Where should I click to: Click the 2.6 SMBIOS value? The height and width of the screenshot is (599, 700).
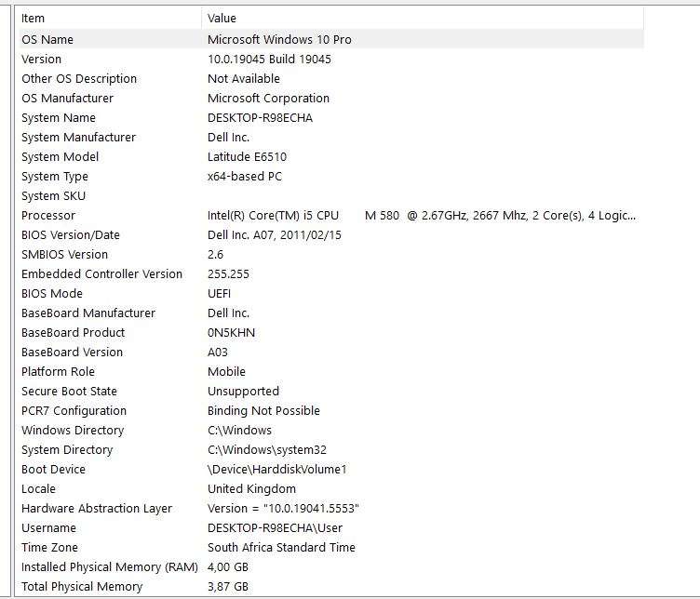coord(215,255)
